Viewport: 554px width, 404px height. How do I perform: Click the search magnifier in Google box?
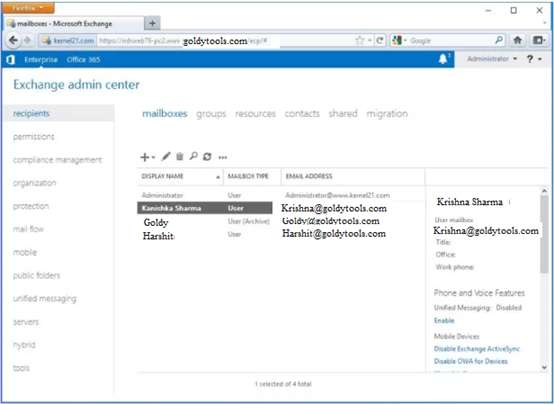(499, 40)
